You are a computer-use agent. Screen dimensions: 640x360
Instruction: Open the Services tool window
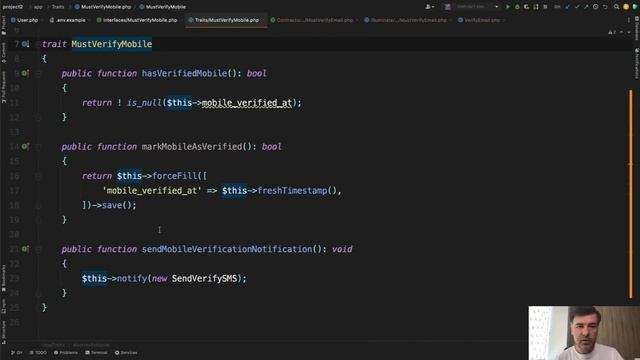coord(126,353)
